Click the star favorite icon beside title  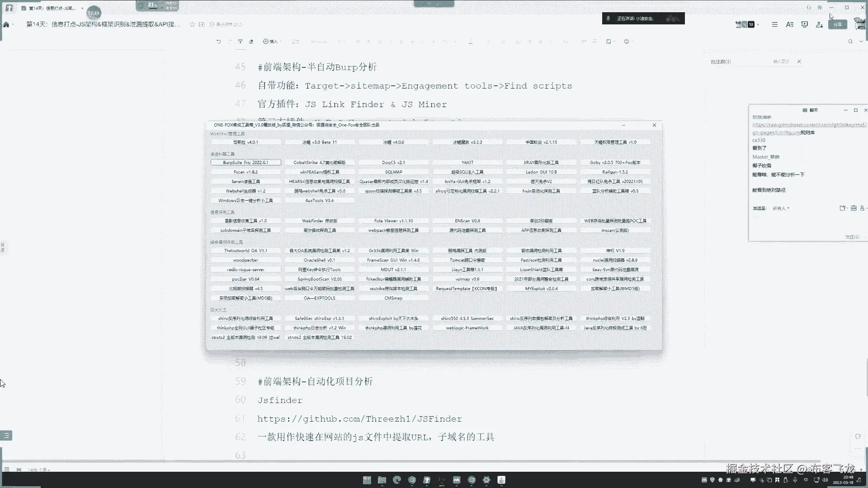click(192, 24)
